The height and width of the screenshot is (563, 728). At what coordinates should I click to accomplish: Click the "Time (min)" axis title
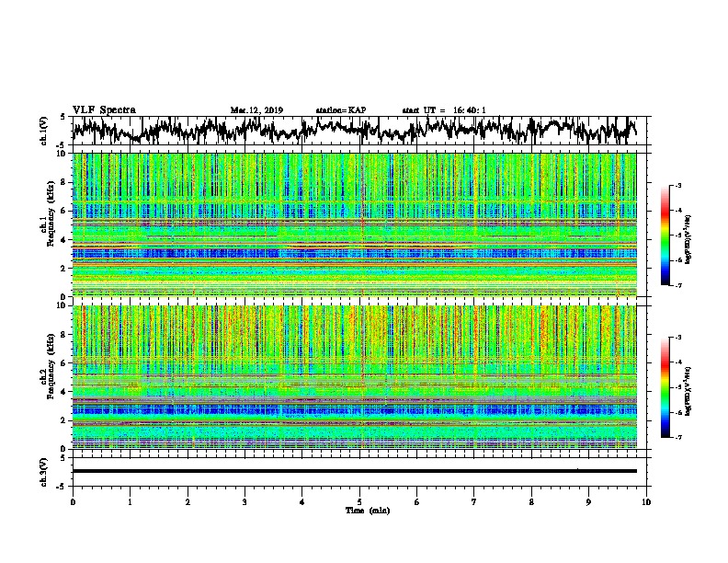tap(368, 511)
